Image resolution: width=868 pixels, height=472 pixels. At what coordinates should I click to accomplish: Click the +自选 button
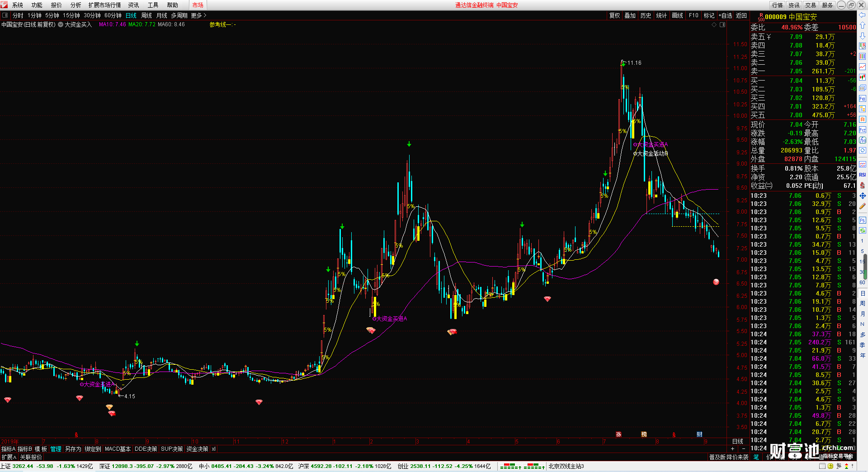coord(726,15)
